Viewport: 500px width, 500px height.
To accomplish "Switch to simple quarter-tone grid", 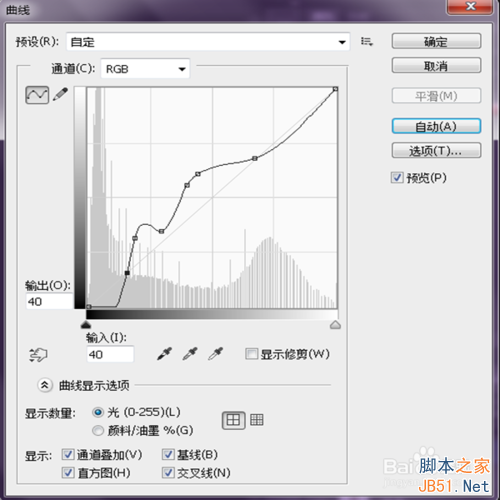I will (233, 420).
